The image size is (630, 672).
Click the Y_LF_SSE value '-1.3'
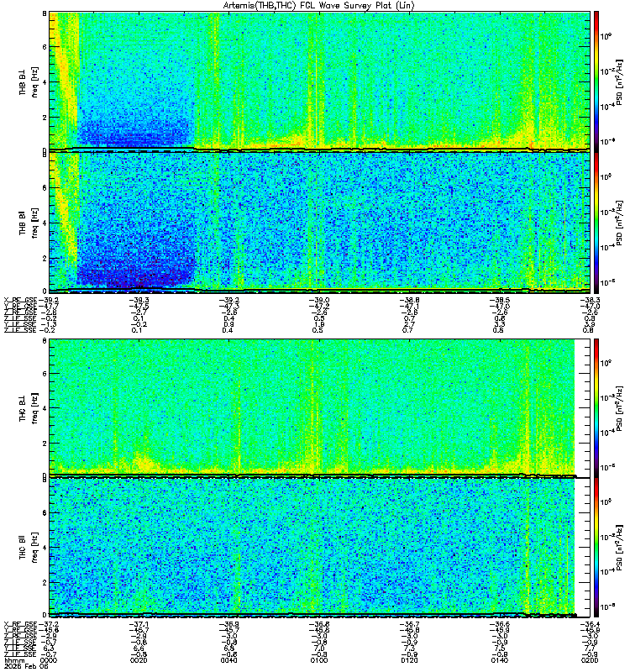click(x=48, y=324)
